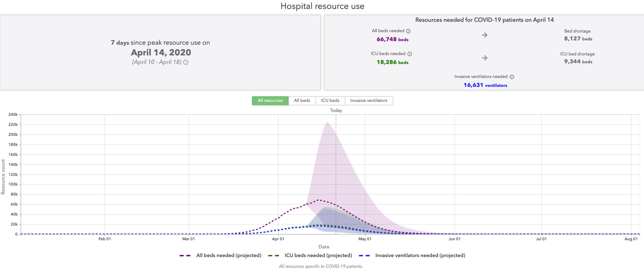Click the info icon beside ICU beds needed
Viewport: 644px width, 271px height.
410,54
